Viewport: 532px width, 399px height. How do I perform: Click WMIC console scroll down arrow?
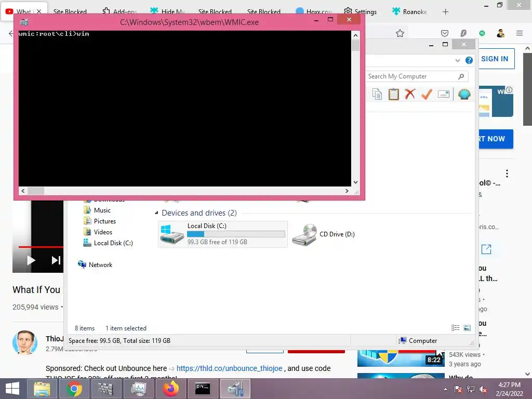tap(355, 182)
